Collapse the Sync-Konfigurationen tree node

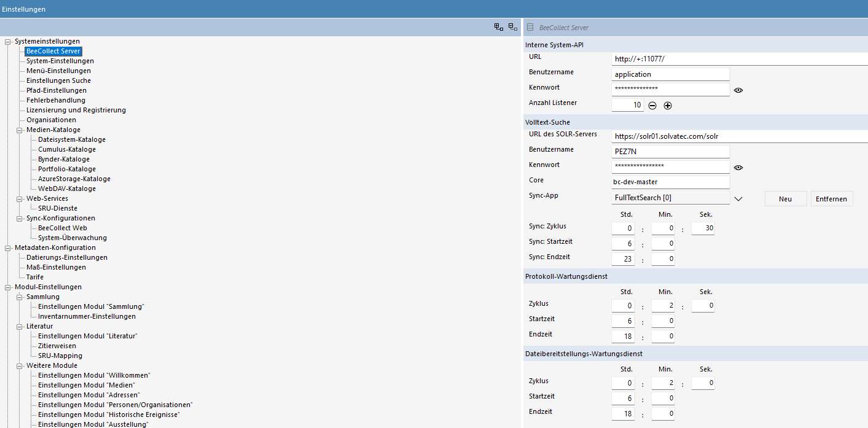point(20,219)
